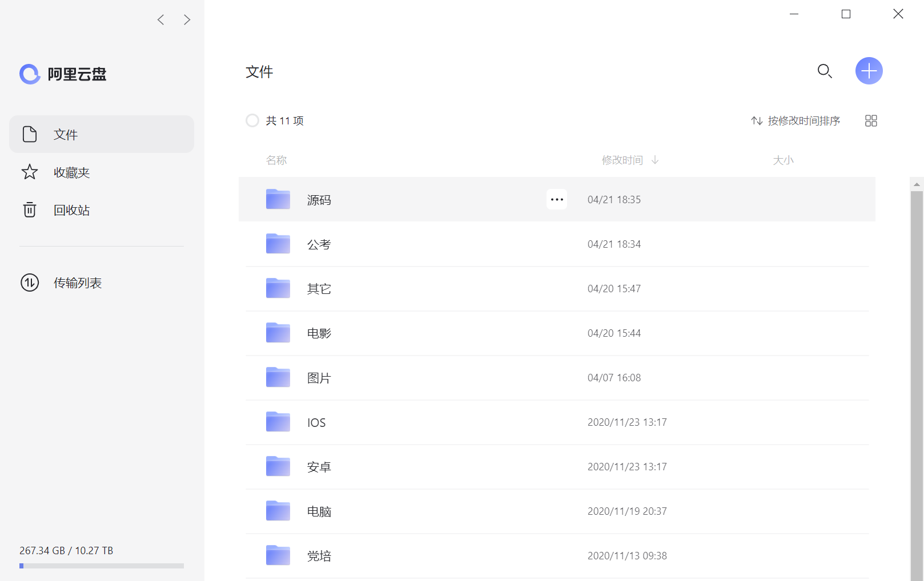Viewport: 924px width, 581px height.
Task: Click the scrollbar up arrow
Action: (x=917, y=184)
